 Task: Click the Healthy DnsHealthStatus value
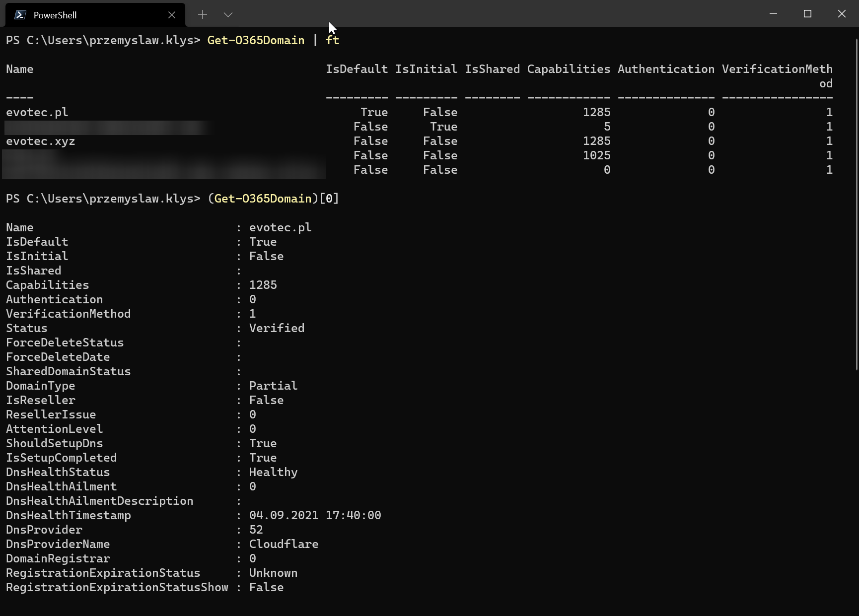pos(273,472)
